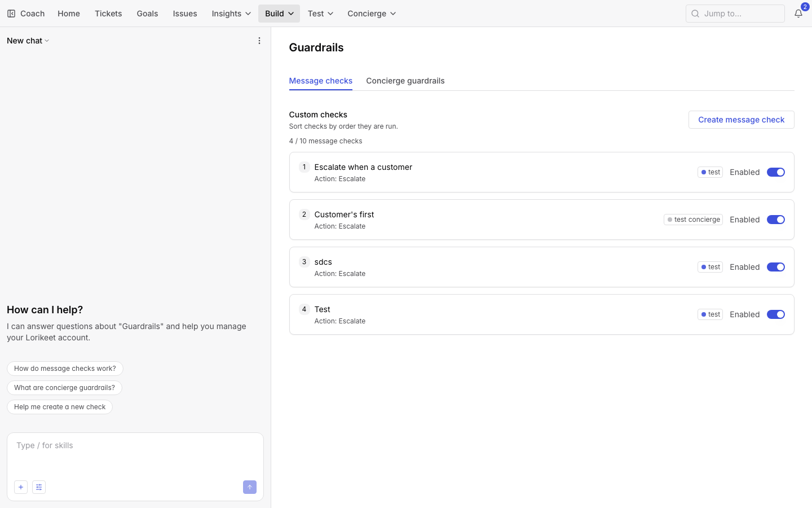The height and width of the screenshot is (508, 812).
Task: Collapse the Coach sidebar panel icon
Action: click(11, 14)
